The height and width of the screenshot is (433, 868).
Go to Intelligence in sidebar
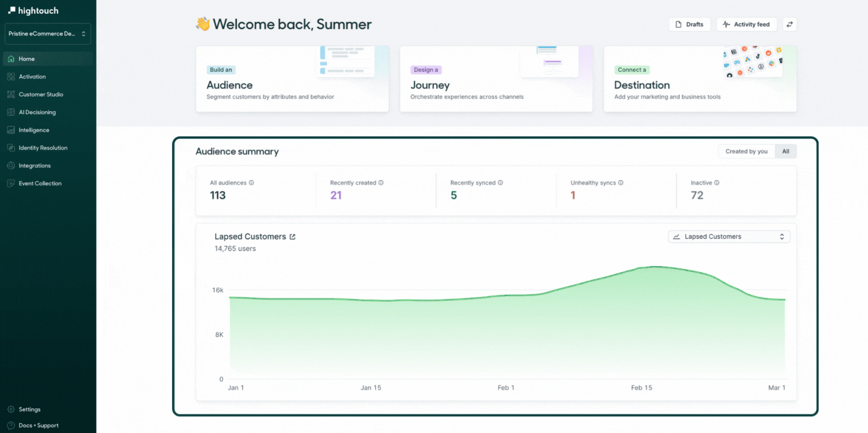34,130
